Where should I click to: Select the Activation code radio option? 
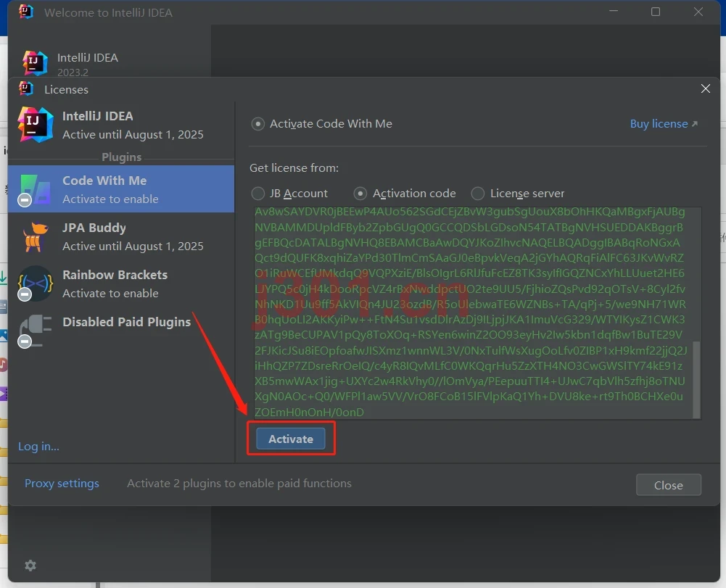405,193
